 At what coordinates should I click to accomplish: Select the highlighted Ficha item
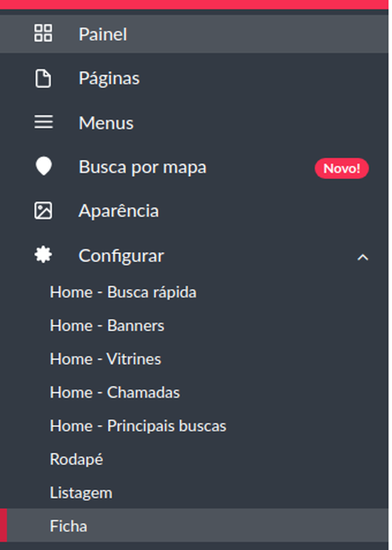pyautogui.click(x=196, y=525)
